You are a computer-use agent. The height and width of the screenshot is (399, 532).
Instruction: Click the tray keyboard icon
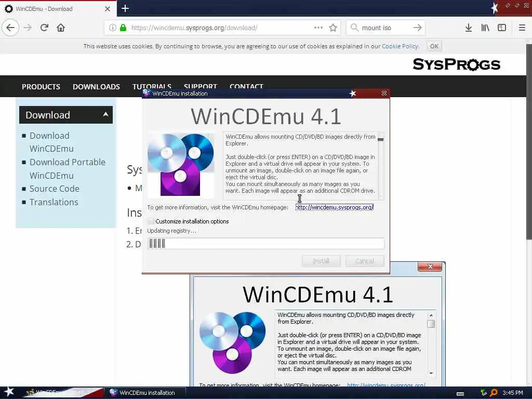(x=460, y=393)
